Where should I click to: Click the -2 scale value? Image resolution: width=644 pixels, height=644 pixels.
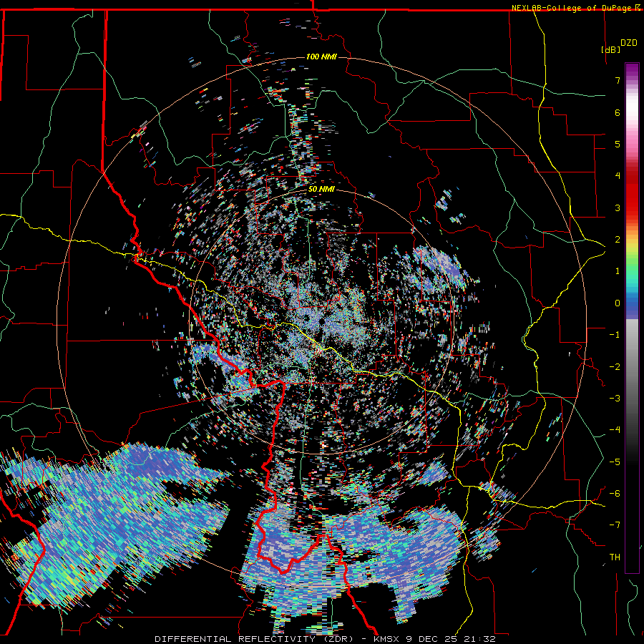(x=615, y=367)
